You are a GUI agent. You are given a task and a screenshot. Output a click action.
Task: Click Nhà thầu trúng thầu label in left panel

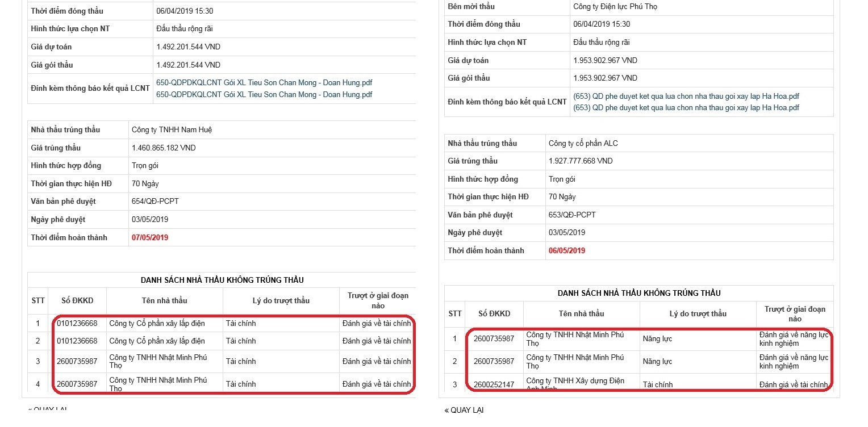click(65, 130)
